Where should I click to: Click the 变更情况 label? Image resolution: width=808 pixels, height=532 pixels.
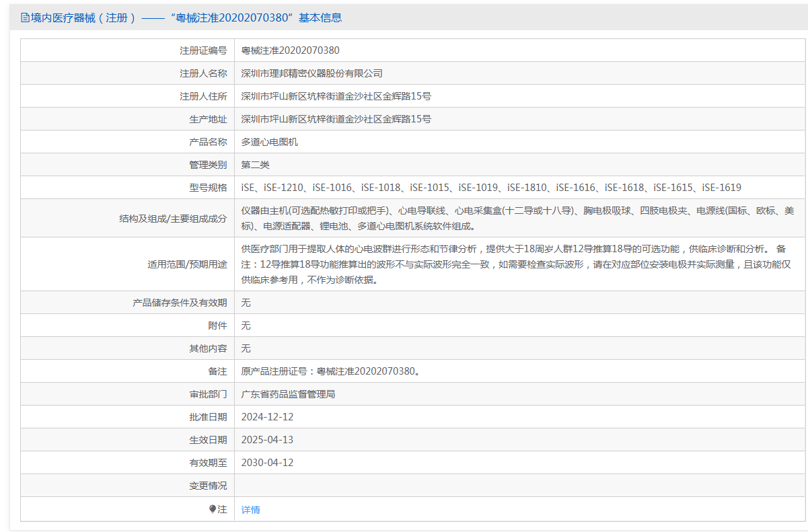click(208, 486)
